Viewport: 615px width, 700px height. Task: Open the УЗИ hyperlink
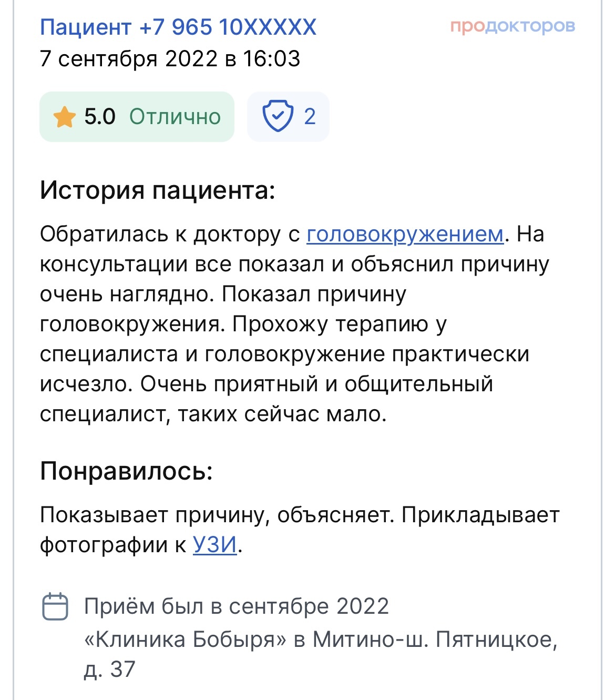tap(214, 544)
